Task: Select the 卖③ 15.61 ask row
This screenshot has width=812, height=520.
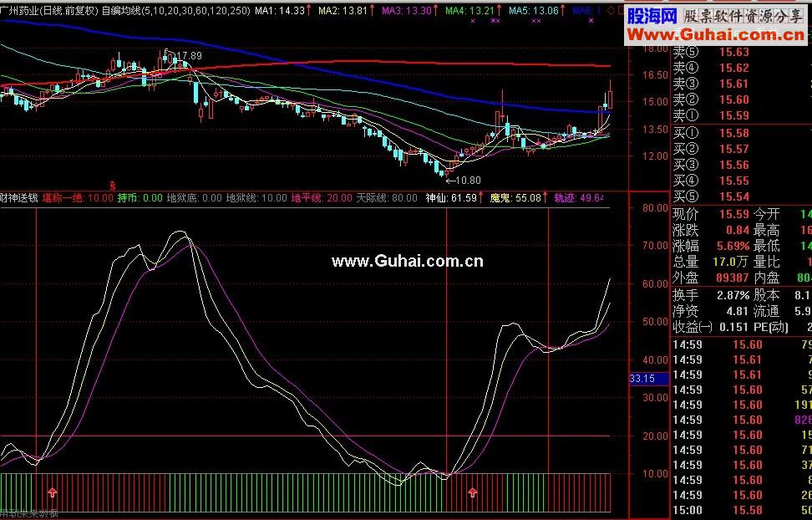Action: click(742, 84)
